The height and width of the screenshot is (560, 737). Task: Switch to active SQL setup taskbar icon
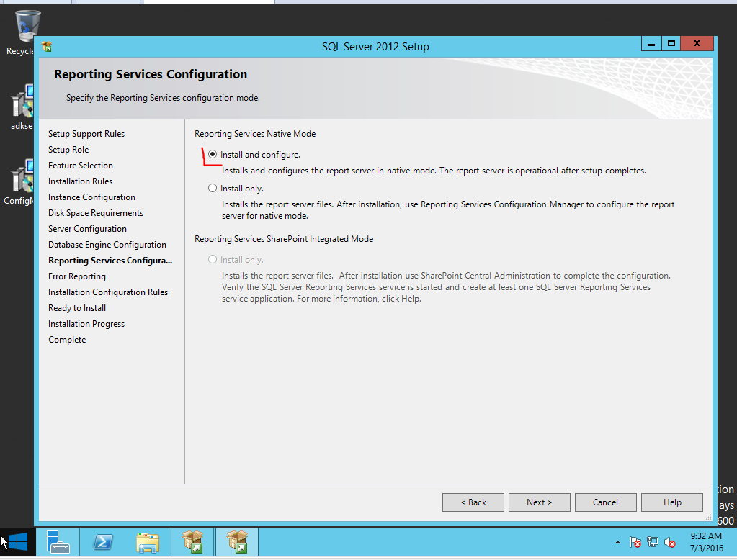[237, 542]
